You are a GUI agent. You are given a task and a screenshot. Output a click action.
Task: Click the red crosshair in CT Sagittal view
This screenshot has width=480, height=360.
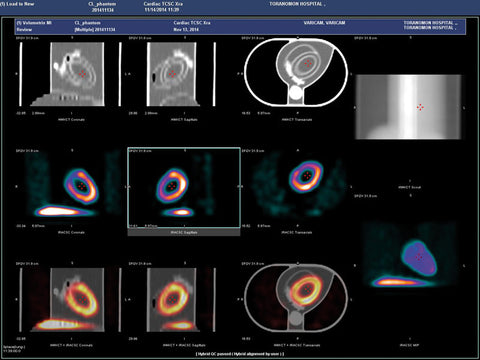172,74
